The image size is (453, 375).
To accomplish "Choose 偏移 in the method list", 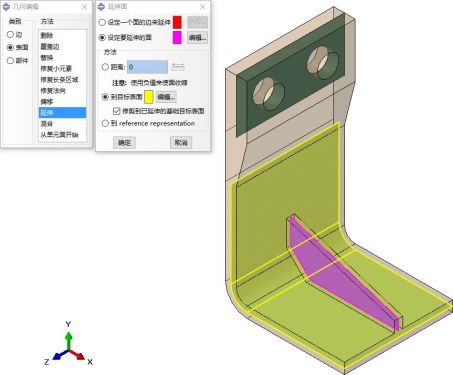I will (62, 101).
